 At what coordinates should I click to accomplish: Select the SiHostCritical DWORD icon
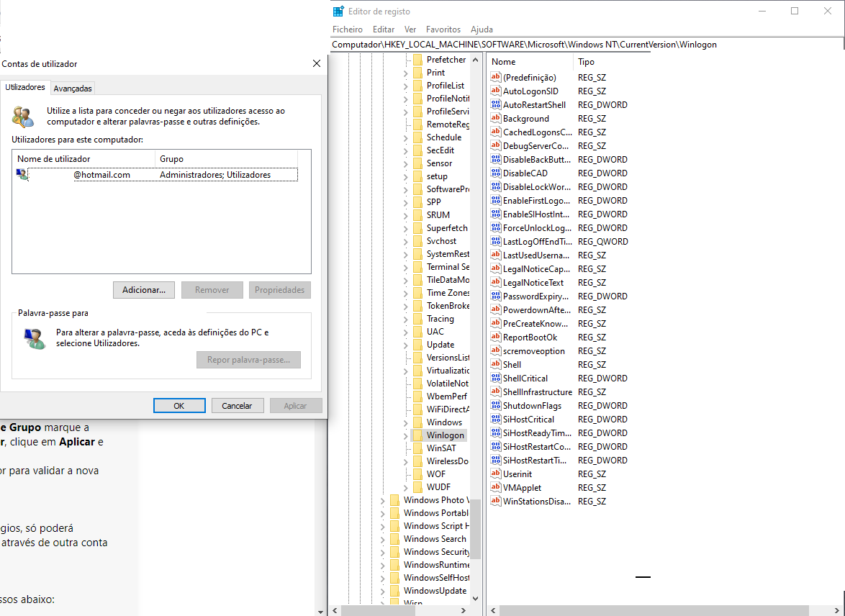[x=496, y=419]
